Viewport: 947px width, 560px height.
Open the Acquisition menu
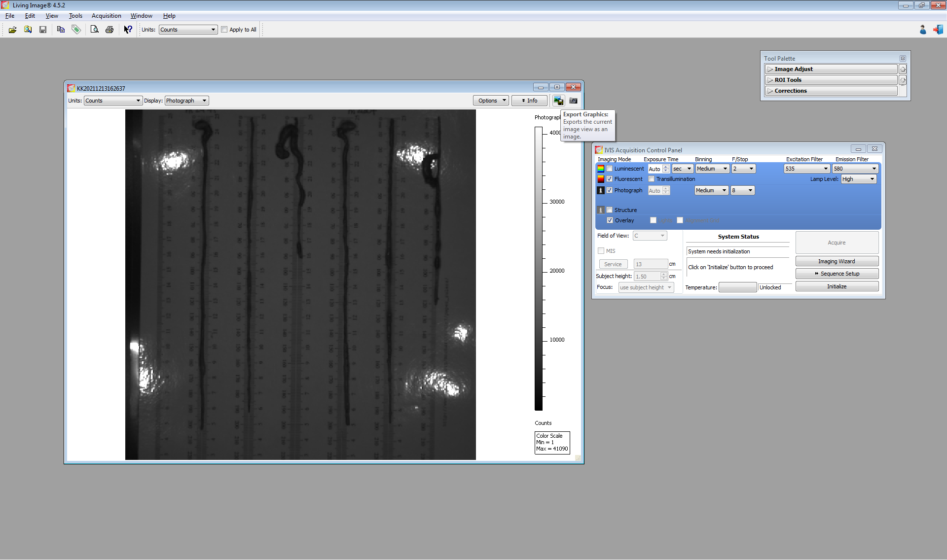point(106,16)
